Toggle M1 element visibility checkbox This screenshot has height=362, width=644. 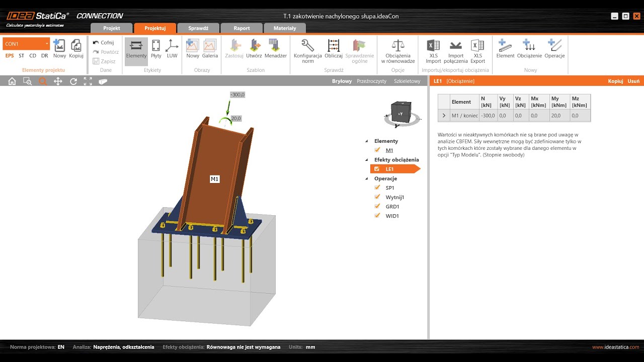pyautogui.click(x=377, y=150)
